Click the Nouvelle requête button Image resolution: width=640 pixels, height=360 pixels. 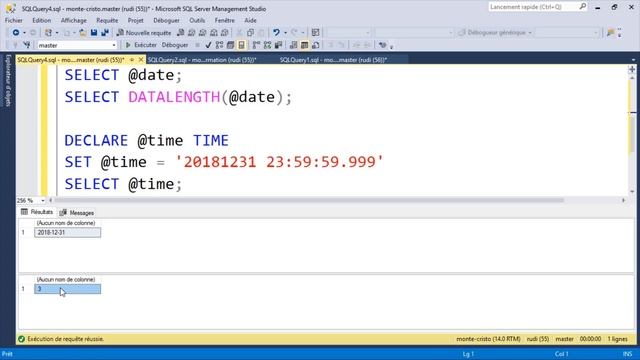click(x=144, y=32)
